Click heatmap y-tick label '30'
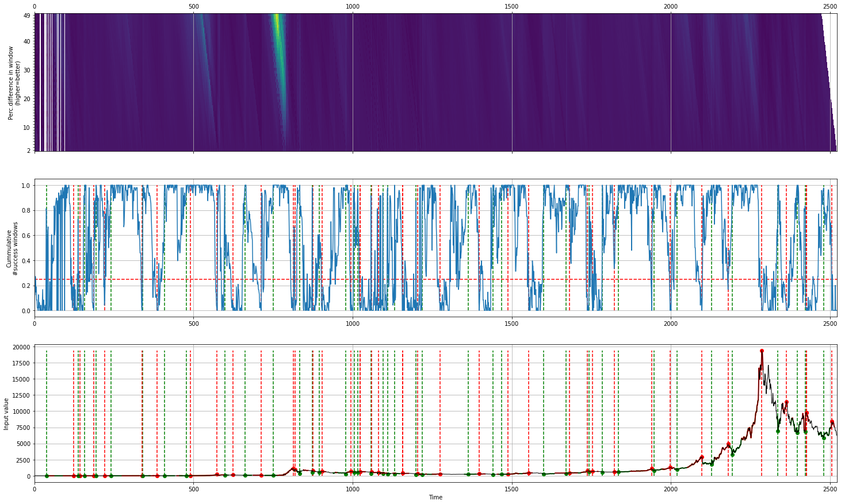 (x=26, y=71)
